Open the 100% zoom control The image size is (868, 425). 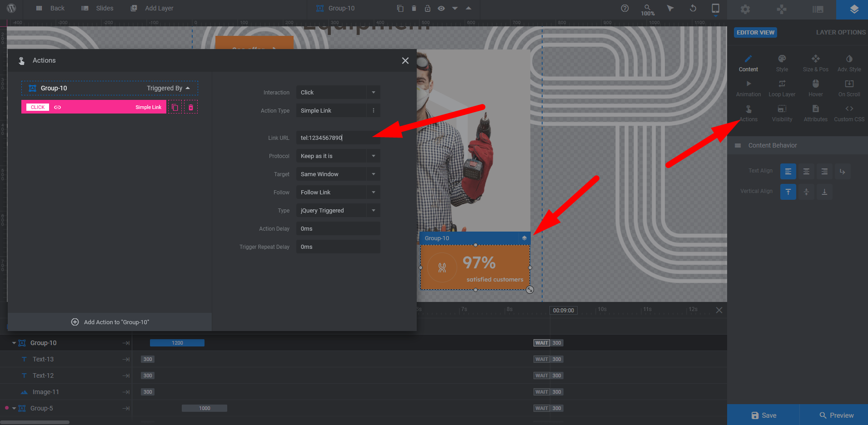tap(648, 10)
